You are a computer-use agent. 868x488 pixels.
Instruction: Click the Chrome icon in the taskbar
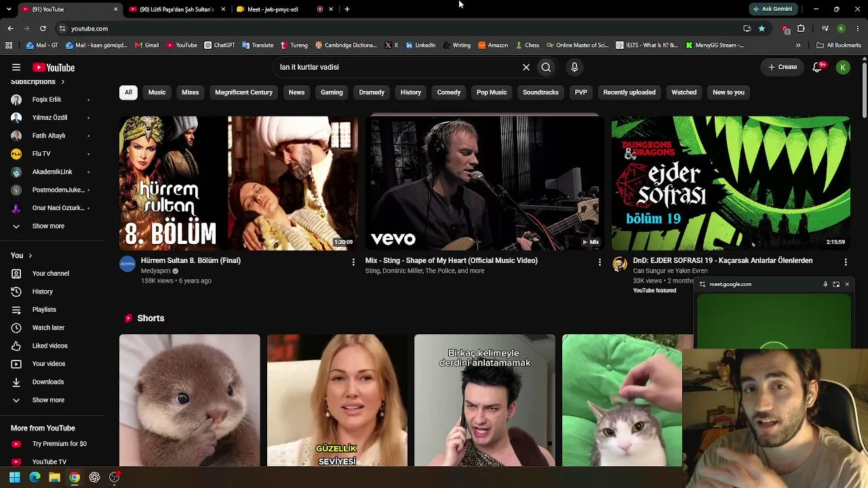coord(75,477)
